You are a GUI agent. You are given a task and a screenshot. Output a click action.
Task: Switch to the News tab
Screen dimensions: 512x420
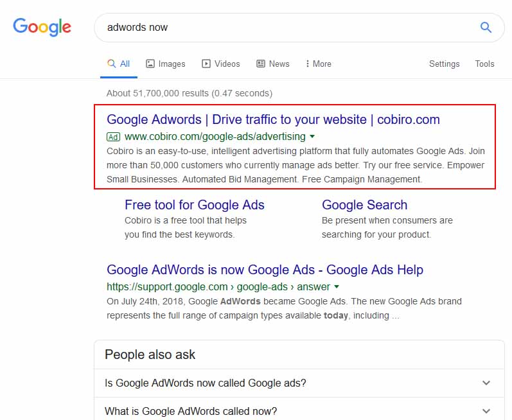pyautogui.click(x=273, y=64)
